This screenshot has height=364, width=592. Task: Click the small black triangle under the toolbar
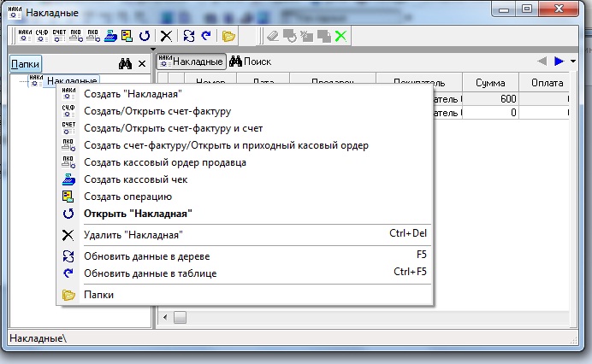point(153,49)
